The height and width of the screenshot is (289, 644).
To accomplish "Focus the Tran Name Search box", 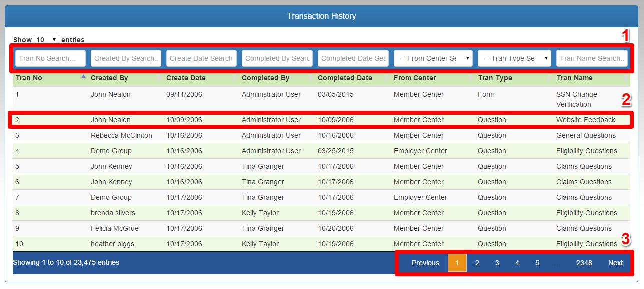I will [592, 58].
